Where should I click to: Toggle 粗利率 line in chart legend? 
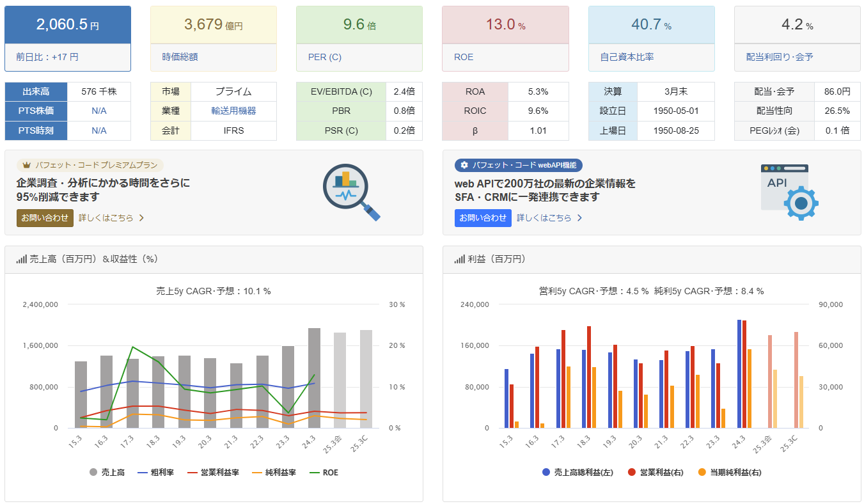[155, 473]
